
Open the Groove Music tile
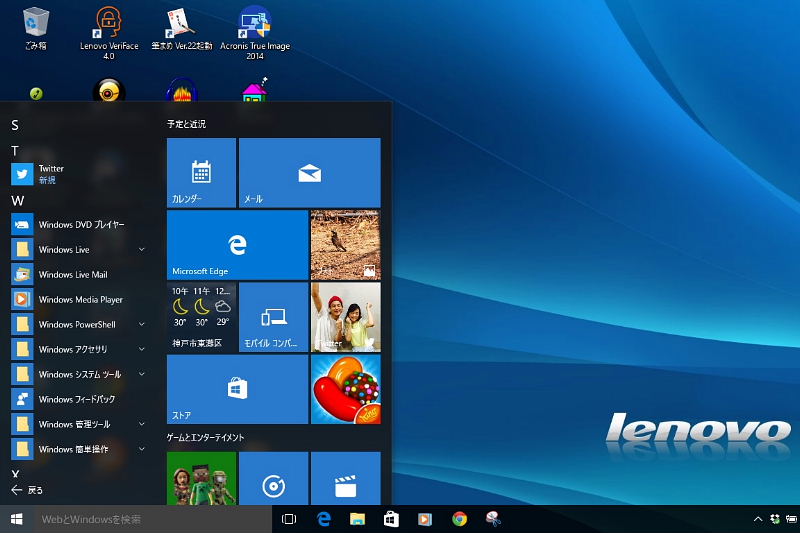273,478
